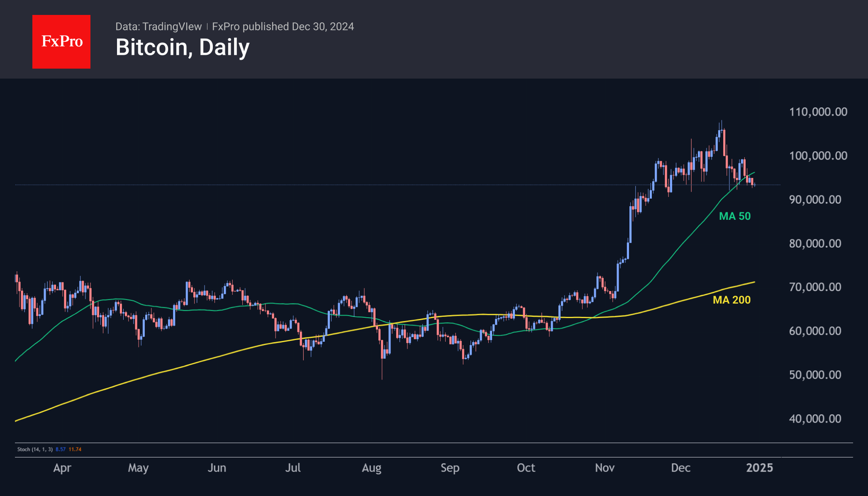Viewport: 868px width, 496px height.
Task: Click the 110,000.00 price axis label
Action: point(818,112)
